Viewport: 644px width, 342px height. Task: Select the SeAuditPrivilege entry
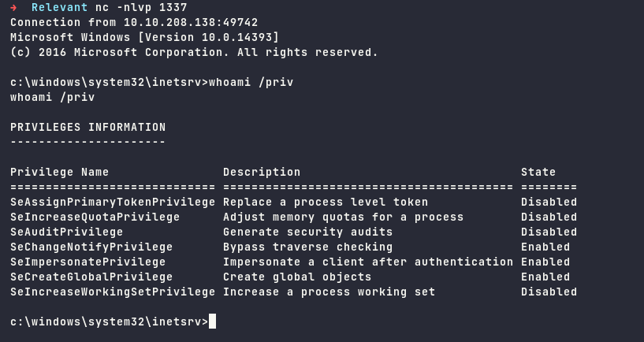pyautogui.click(x=66, y=232)
